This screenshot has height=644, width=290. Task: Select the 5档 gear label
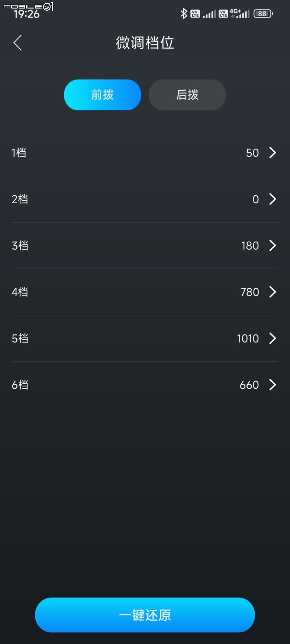(20, 339)
